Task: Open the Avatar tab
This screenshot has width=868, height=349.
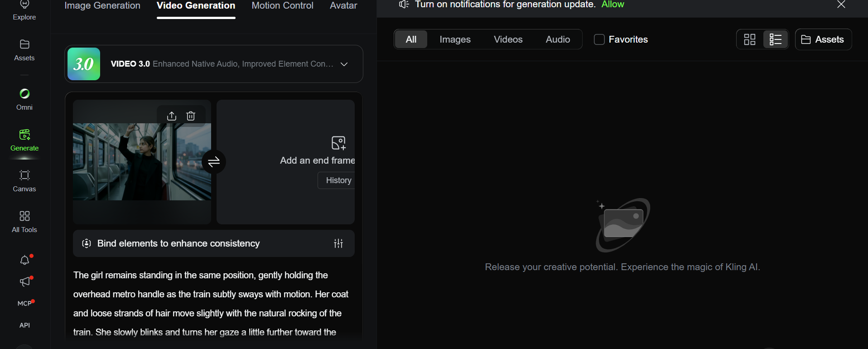Action: tap(343, 6)
